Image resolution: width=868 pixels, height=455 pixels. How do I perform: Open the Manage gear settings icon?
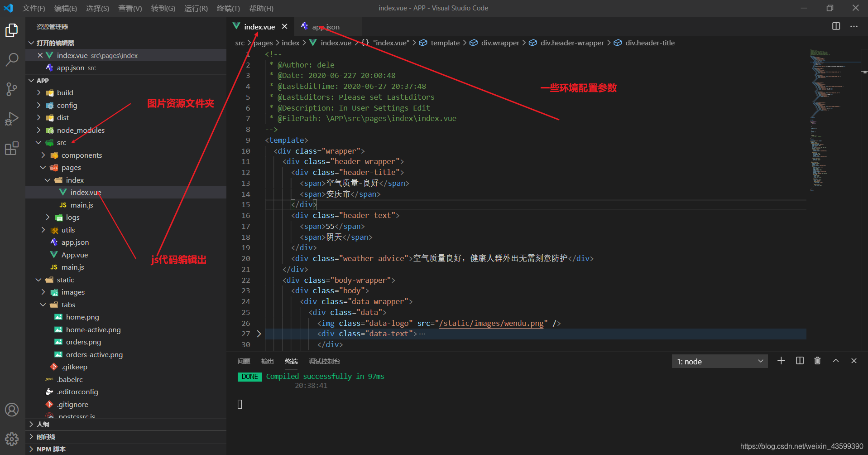[x=12, y=439]
